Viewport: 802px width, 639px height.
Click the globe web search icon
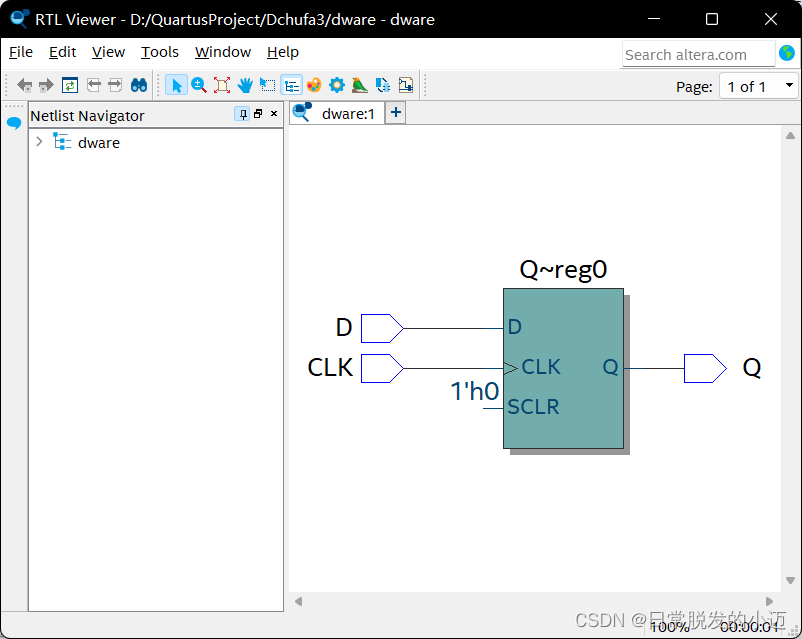(787, 53)
